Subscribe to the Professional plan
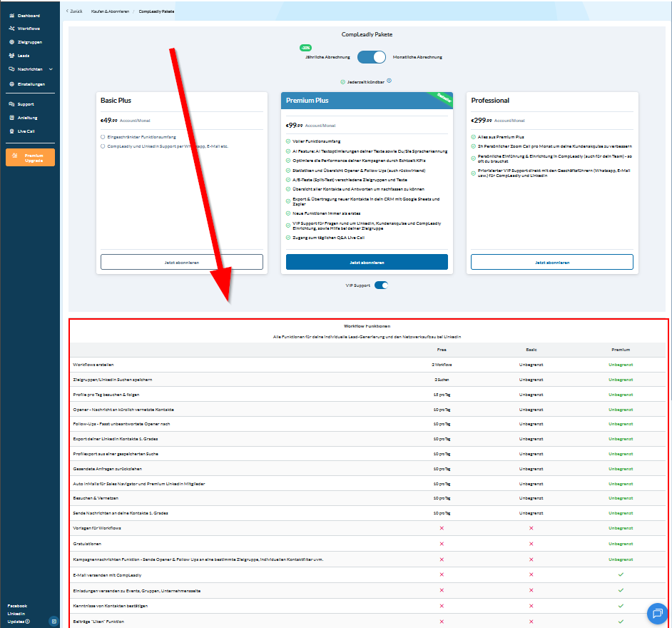This screenshot has height=628, width=672. (552, 262)
